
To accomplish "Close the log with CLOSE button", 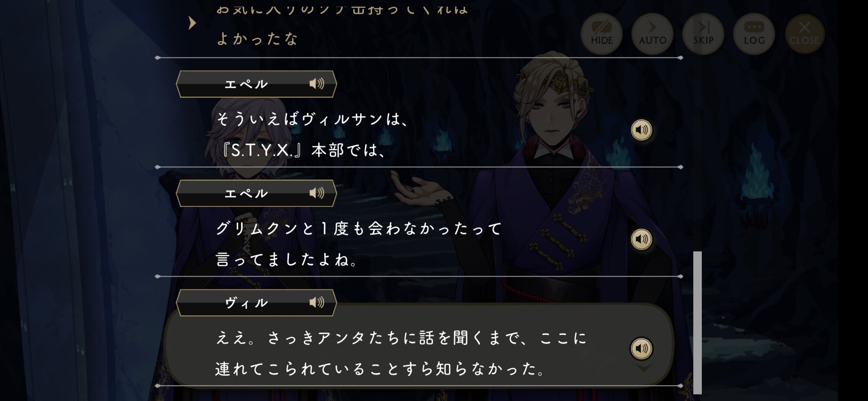I will click(804, 34).
